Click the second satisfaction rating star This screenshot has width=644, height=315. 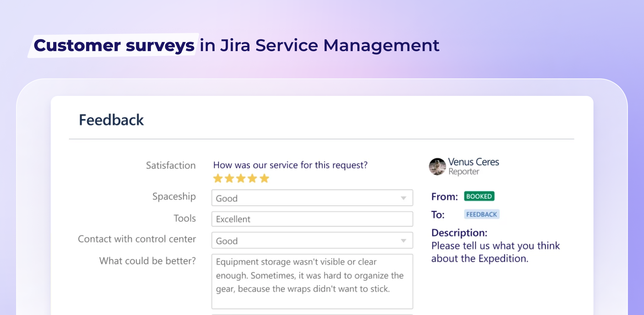(x=230, y=178)
